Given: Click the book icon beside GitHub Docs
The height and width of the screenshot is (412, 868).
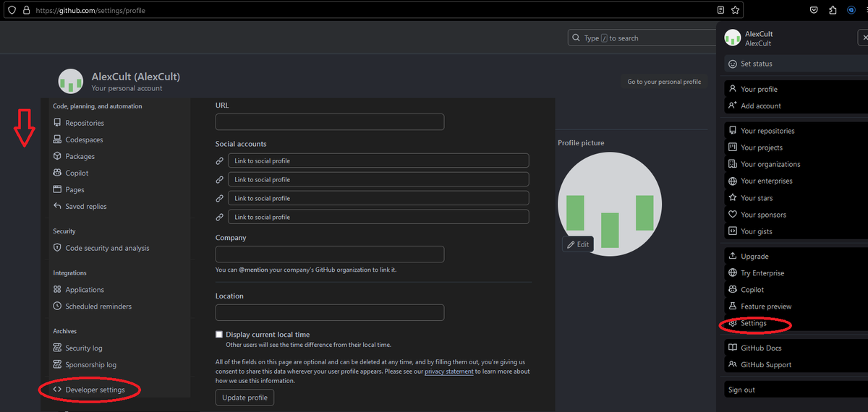Looking at the screenshot, I should pos(733,348).
